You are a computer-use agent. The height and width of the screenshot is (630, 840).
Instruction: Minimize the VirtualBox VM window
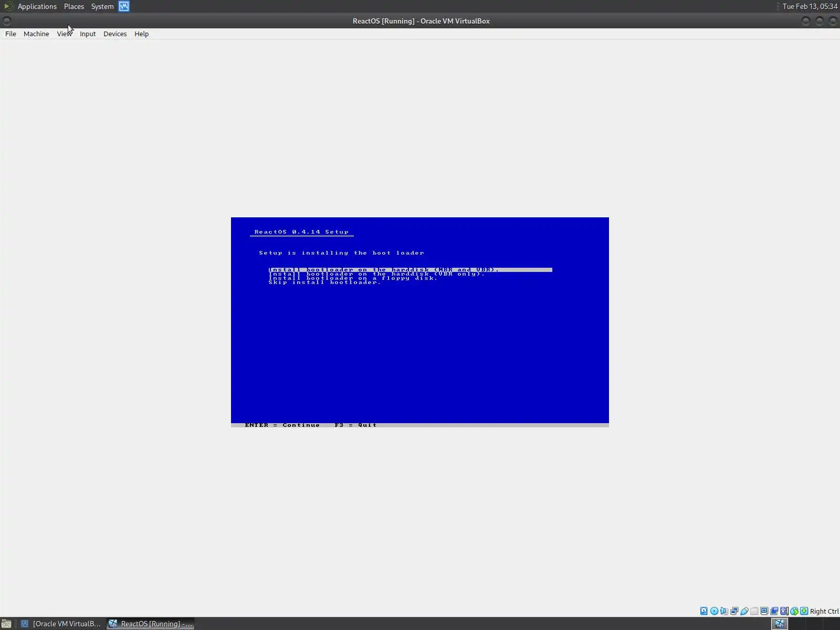click(x=806, y=21)
